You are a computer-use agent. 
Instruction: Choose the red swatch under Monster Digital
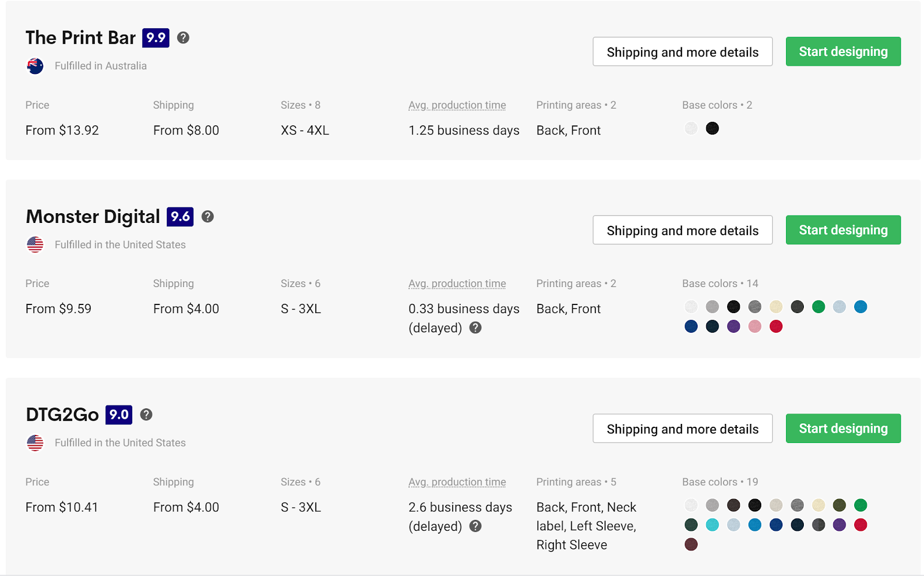click(776, 327)
